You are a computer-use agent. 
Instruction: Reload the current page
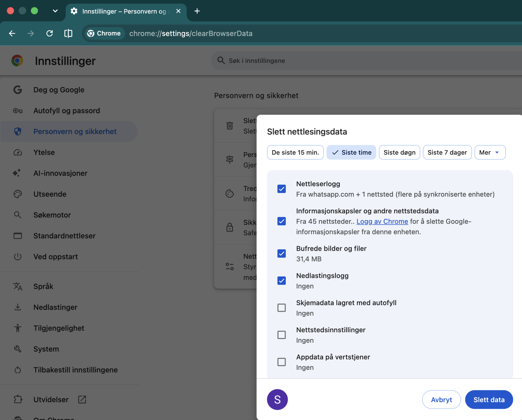pyautogui.click(x=50, y=33)
